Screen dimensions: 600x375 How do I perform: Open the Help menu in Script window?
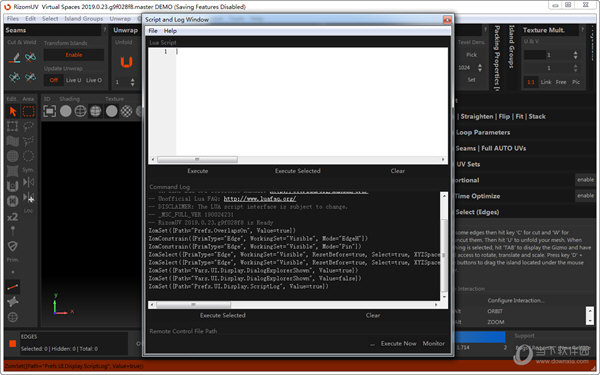[170, 31]
